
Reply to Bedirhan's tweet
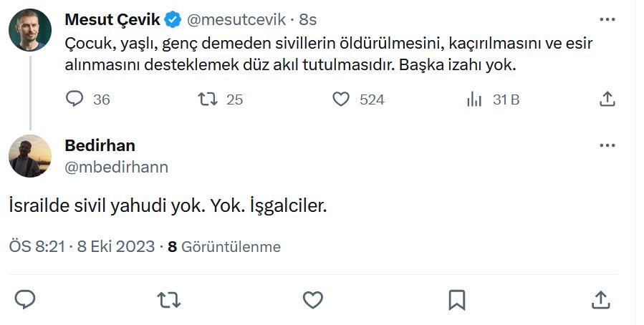(25, 299)
